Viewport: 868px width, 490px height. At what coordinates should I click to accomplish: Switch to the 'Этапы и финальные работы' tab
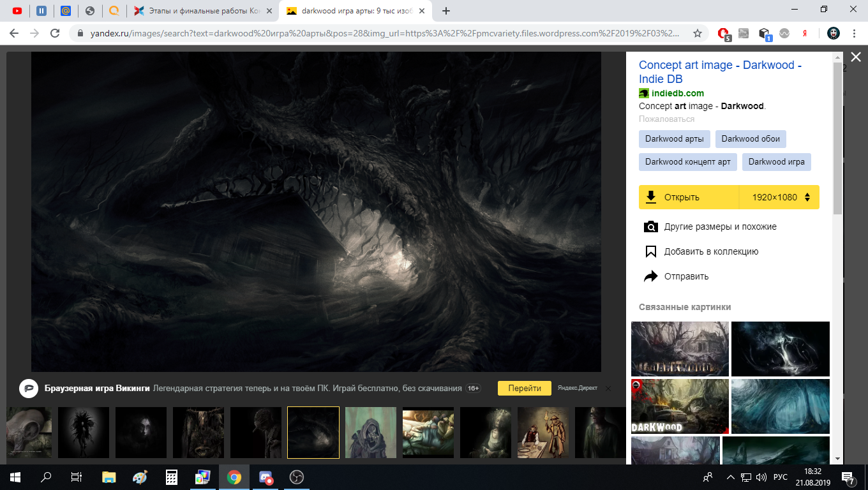point(203,11)
